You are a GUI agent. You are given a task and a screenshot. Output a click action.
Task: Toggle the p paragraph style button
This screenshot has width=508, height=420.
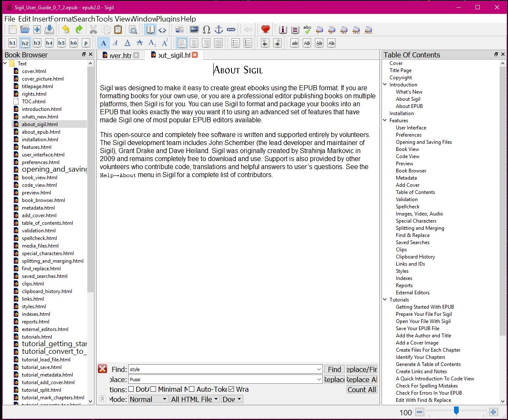coord(86,43)
